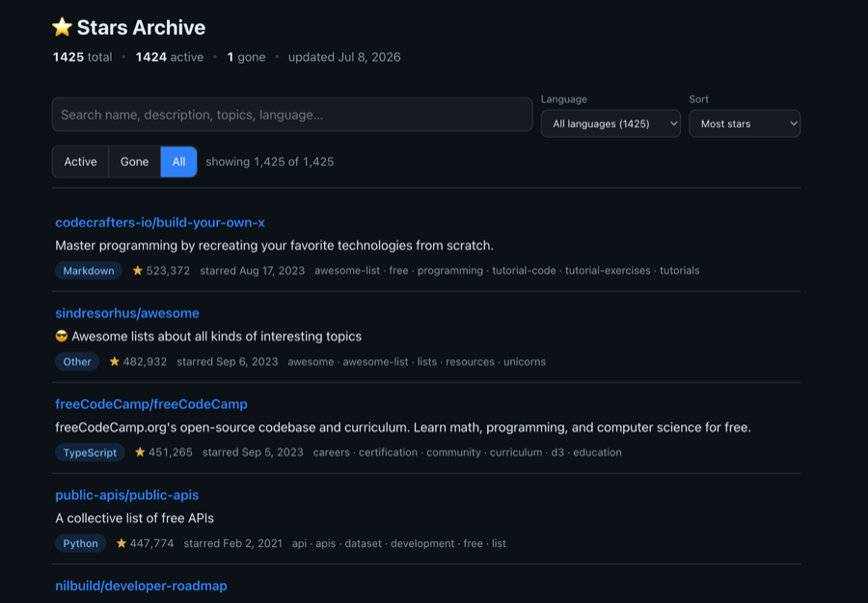Click 'starred Sep 5, 2023' date
This screenshot has width=868, height=603.
tap(253, 452)
